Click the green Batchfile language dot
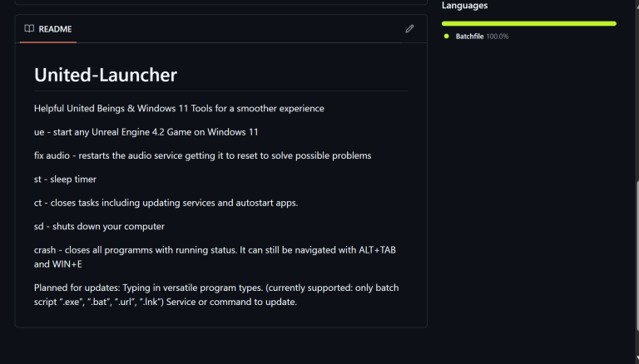The width and height of the screenshot is (639, 364). coord(446,37)
